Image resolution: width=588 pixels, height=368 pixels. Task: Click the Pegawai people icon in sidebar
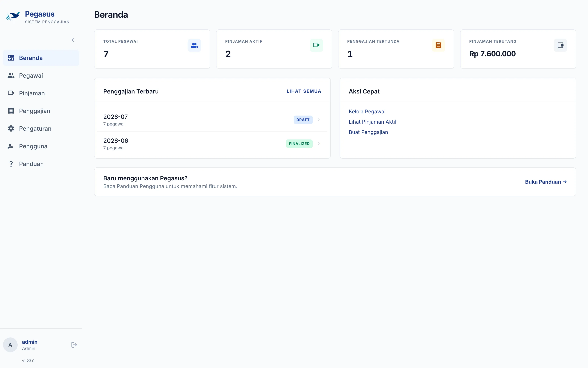[x=11, y=75]
